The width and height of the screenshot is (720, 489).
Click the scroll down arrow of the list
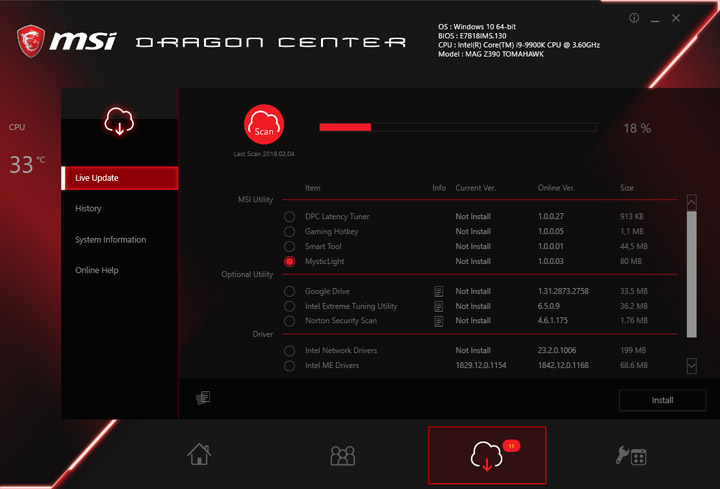click(692, 366)
